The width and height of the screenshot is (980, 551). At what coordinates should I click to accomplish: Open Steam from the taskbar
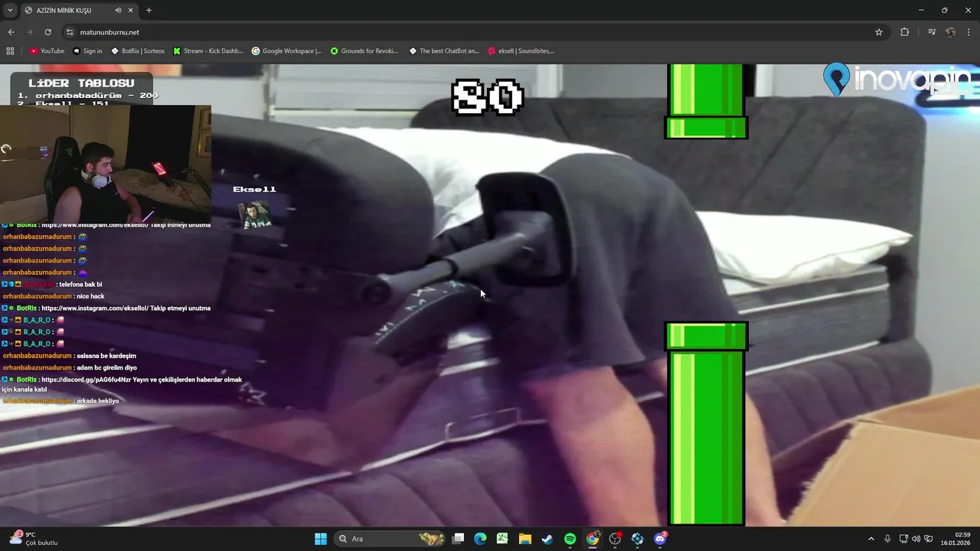point(547,539)
